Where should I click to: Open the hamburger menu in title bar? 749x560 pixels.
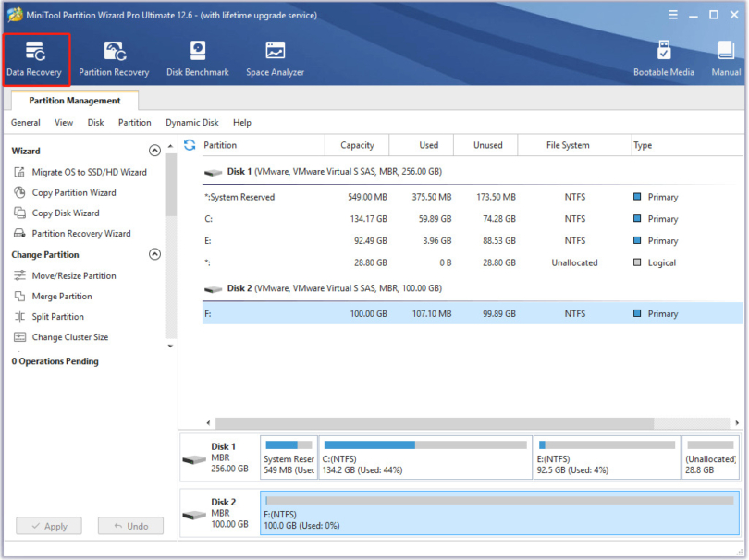click(x=671, y=16)
